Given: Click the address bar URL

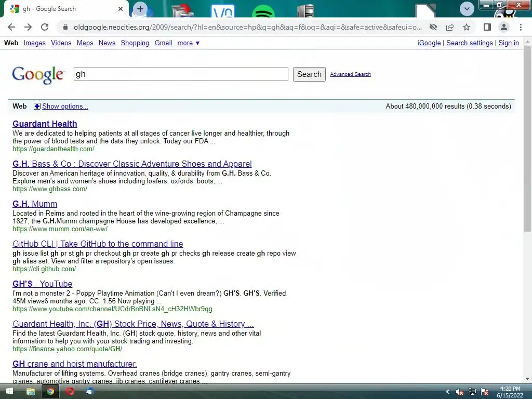Looking at the screenshot, I should pyautogui.click(x=248, y=27).
